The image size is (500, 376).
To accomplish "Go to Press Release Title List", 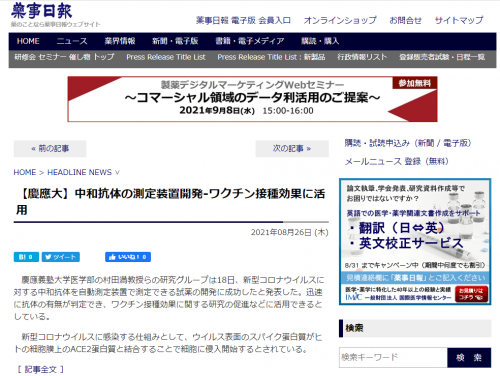I will [166, 57].
